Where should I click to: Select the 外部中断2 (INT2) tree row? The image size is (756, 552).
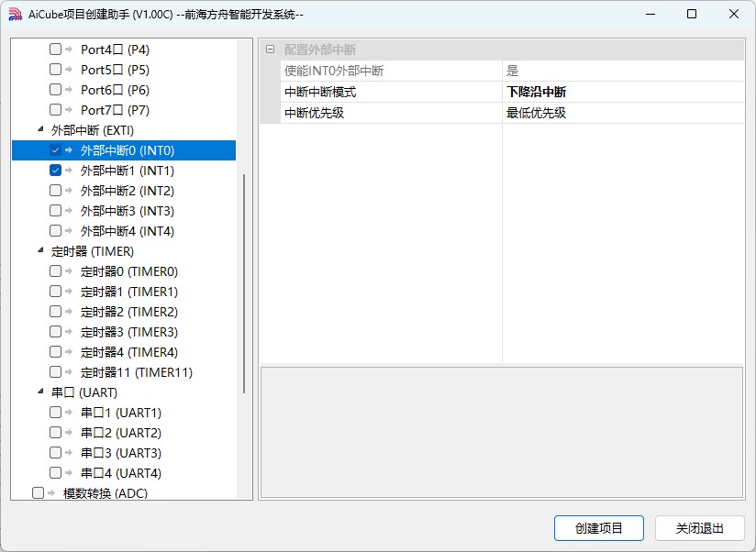tap(127, 191)
